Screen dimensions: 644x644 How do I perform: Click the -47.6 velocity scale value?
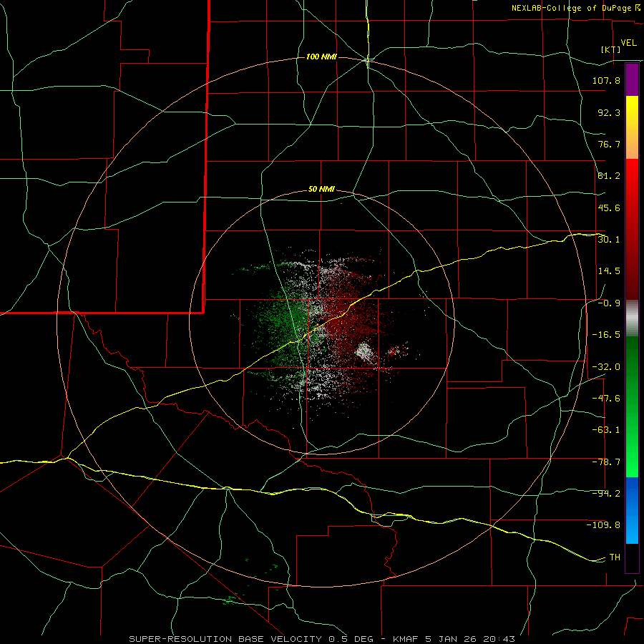click(x=606, y=398)
